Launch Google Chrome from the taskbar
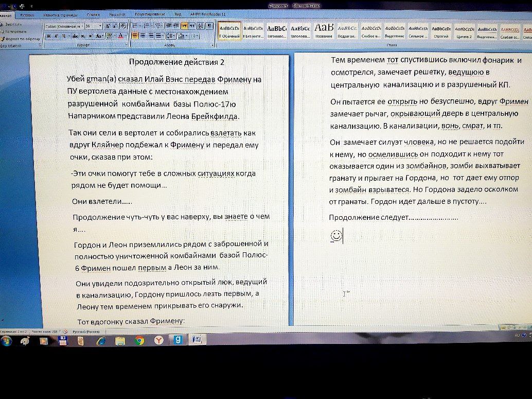The image size is (532, 399). 139,341
